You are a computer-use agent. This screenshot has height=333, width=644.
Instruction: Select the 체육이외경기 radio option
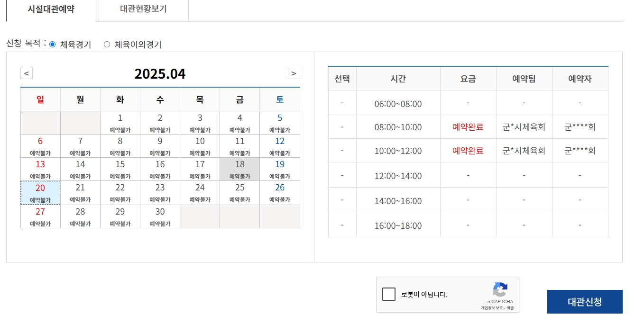[x=107, y=45]
